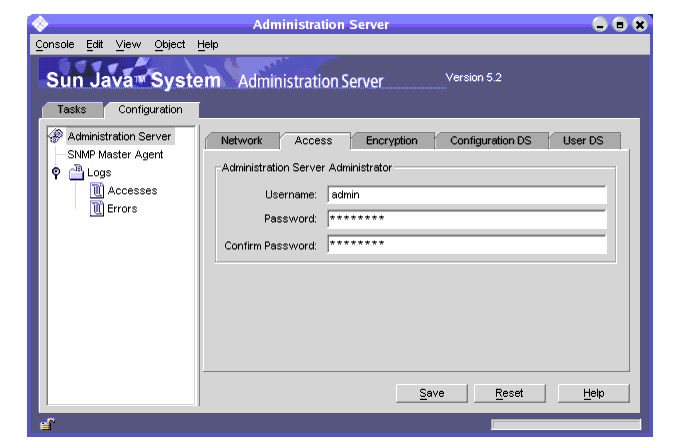
Task: Click into the Confirm Password field
Action: tap(467, 244)
